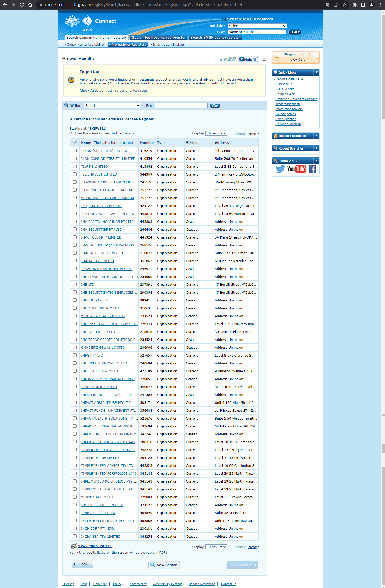This screenshot has width=385, height=588.
Task: Open the YouTube icon under Follow ASIC
Action: pyautogui.click(x=297, y=169)
